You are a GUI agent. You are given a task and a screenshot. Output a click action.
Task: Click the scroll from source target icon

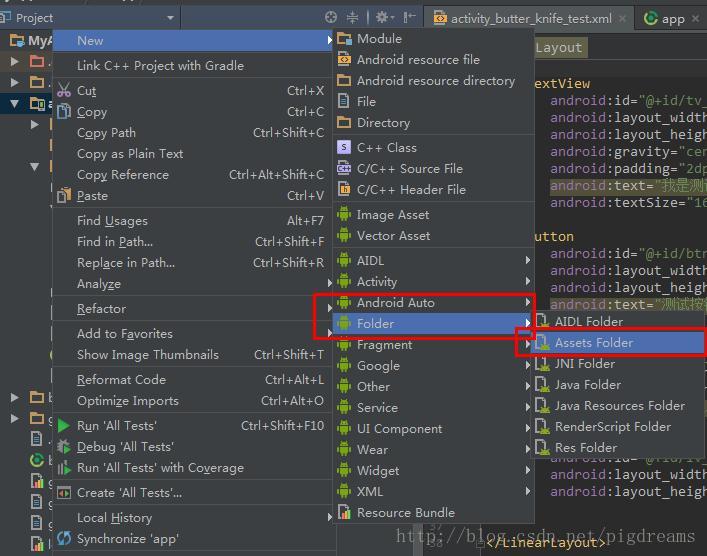[331, 17]
